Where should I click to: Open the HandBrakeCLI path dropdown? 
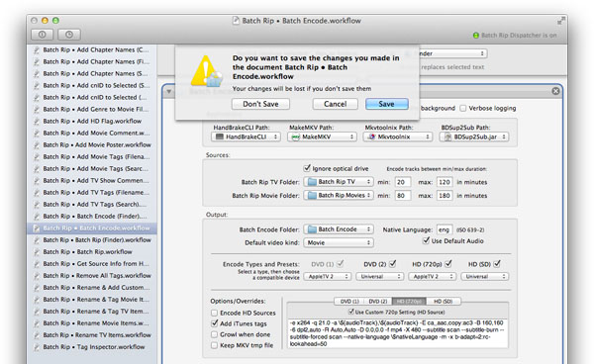[x=246, y=136]
